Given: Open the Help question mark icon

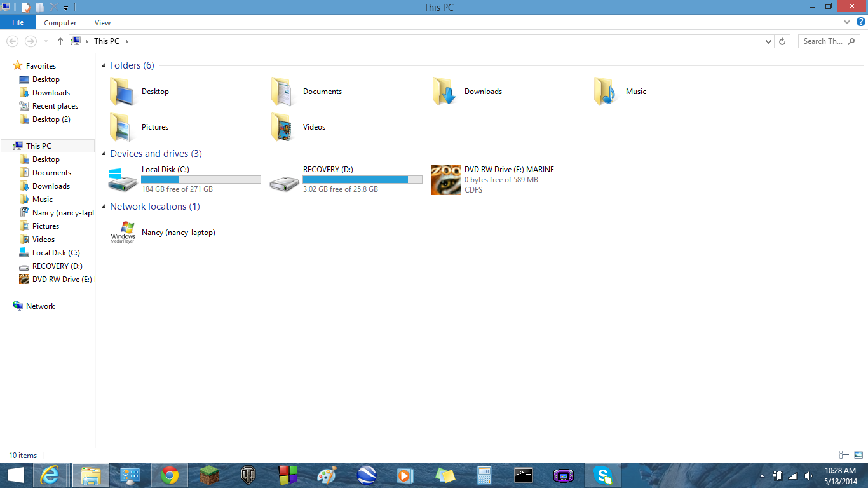Looking at the screenshot, I should click(861, 22).
